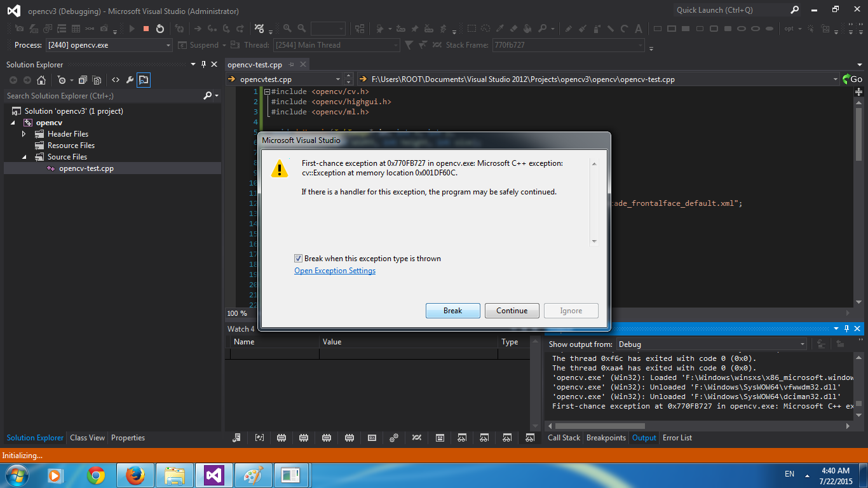868x488 pixels.
Task: Switch to the Call Stack tab
Action: coord(564,438)
